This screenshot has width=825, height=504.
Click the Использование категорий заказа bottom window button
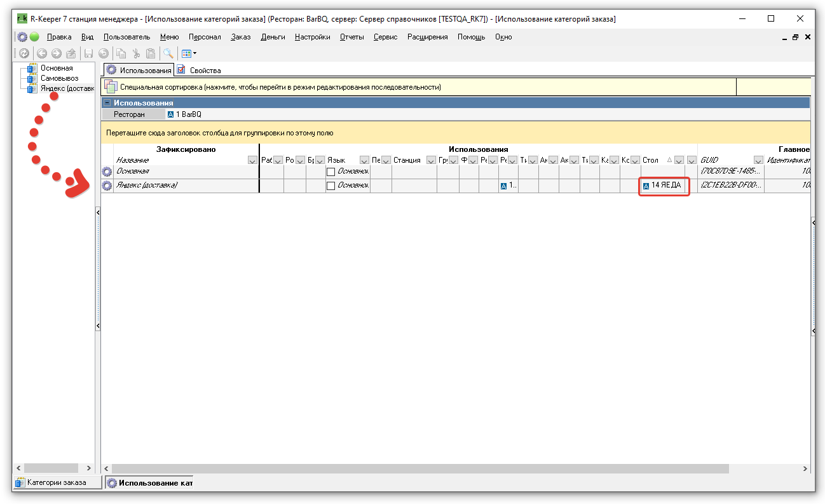click(x=149, y=483)
